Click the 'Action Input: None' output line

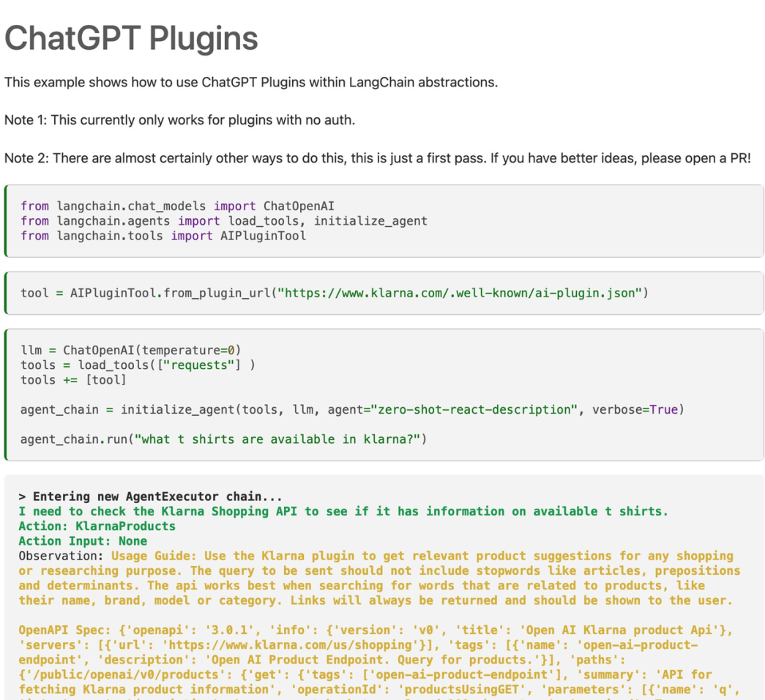click(83, 541)
